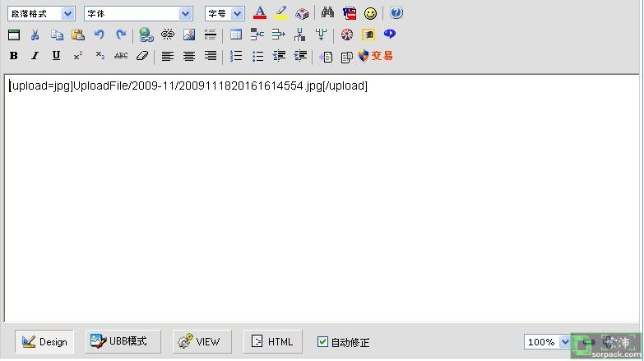Cut selection with the scissors icon

click(x=35, y=35)
